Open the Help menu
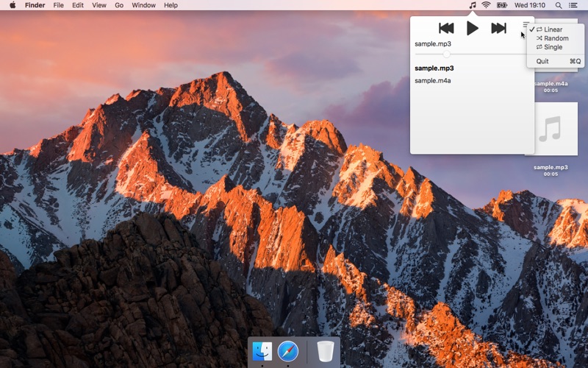The image size is (588, 368). point(171,5)
